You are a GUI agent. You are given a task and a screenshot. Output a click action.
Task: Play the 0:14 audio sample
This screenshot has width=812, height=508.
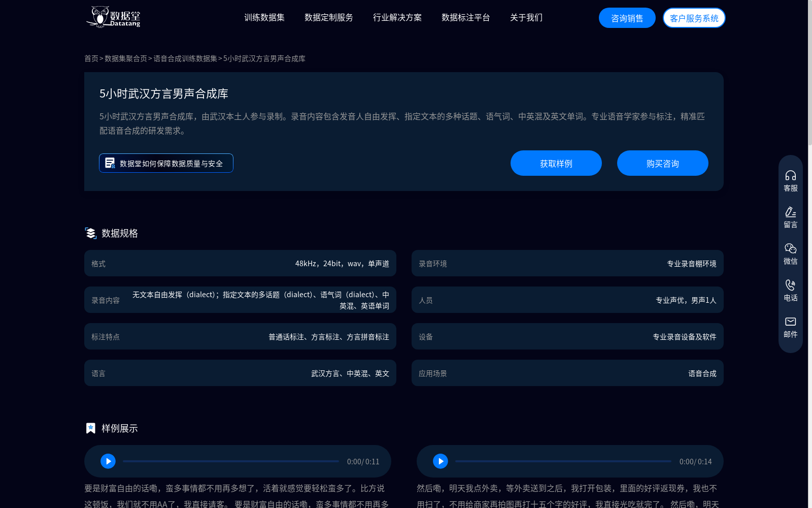click(x=441, y=461)
